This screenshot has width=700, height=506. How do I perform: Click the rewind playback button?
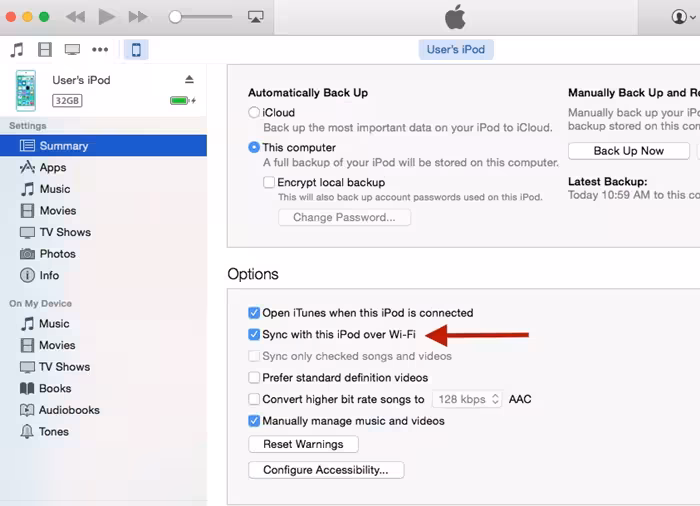[75, 17]
